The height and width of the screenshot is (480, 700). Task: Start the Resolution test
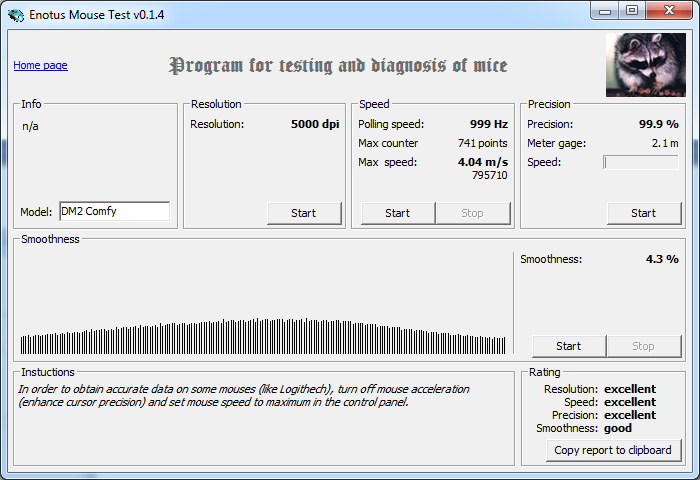304,213
